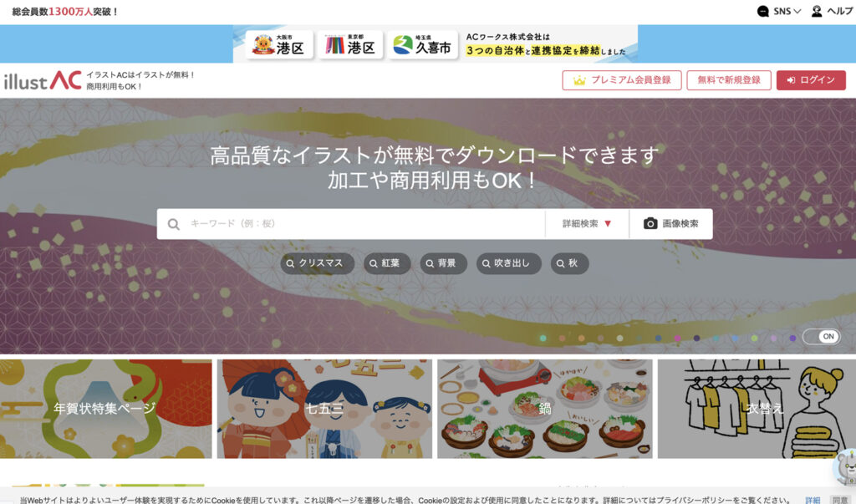856x504 pixels.
Task: Open image search with camera icon
Action: point(671,224)
